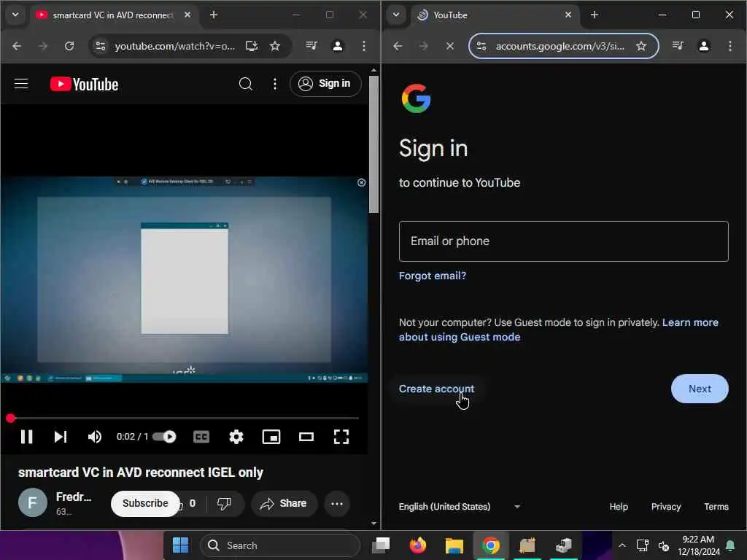Click YouTube Sign in button
The width and height of the screenshot is (747, 560).
pyautogui.click(x=325, y=84)
